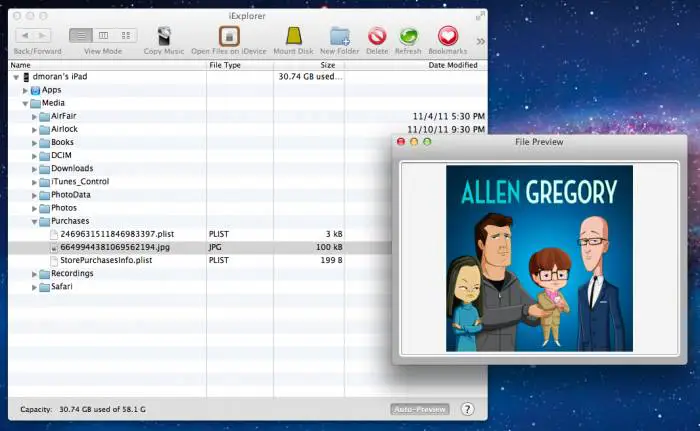Image resolution: width=700 pixels, height=431 pixels.
Task: Click the red Delete icon
Action: point(377,36)
